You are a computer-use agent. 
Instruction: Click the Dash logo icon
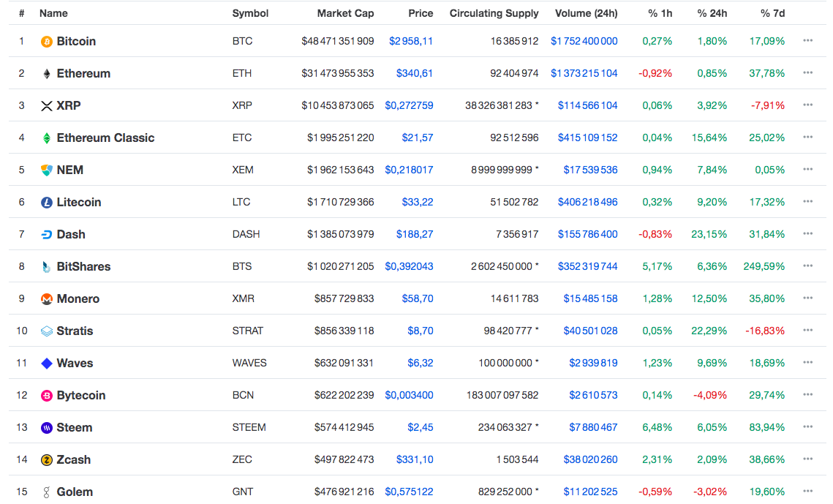pos(47,235)
